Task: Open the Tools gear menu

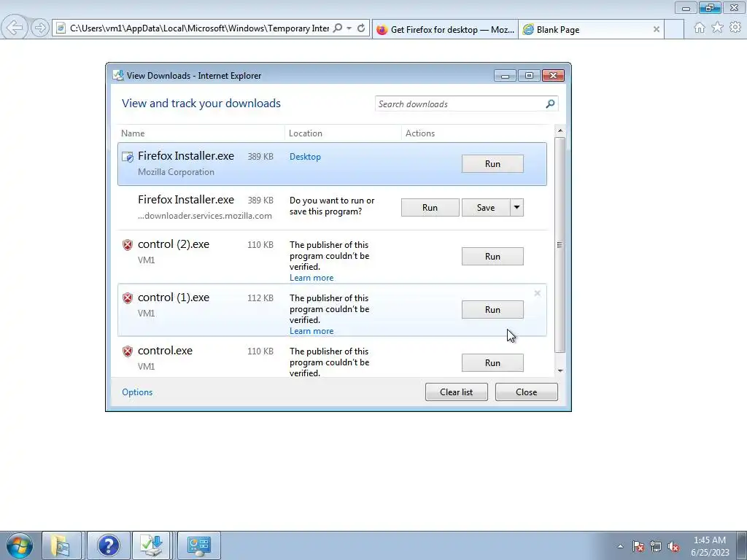Action: tap(735, 28)
